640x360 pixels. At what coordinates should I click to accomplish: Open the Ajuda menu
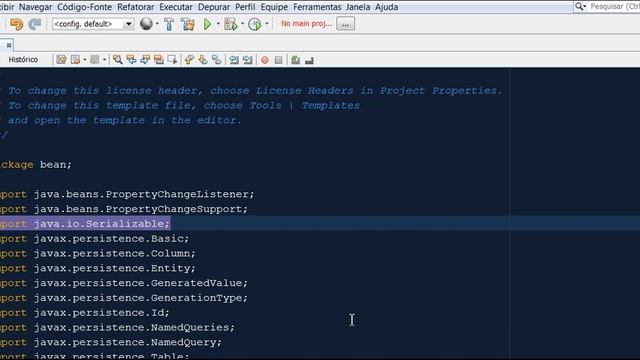pos(387,7)
